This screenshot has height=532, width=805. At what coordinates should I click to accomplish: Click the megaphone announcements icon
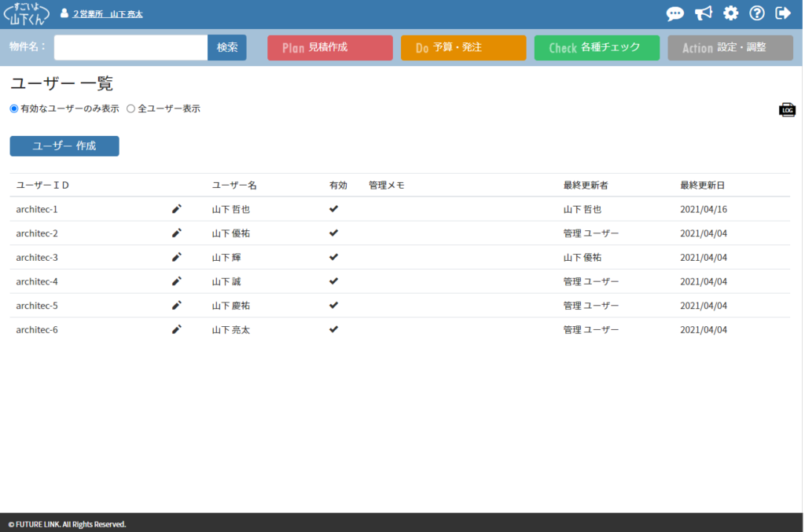[x=703, y=13]
